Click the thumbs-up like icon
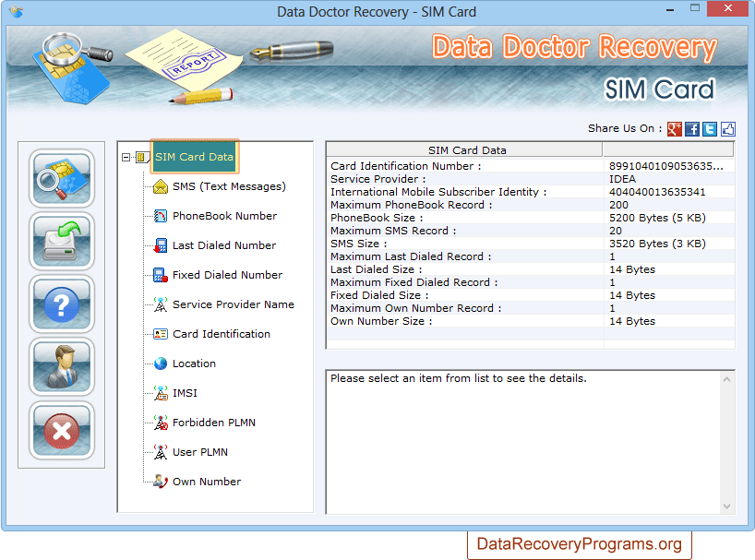The width and height of the screenshot is (755, 560). (x=728, y=129)
